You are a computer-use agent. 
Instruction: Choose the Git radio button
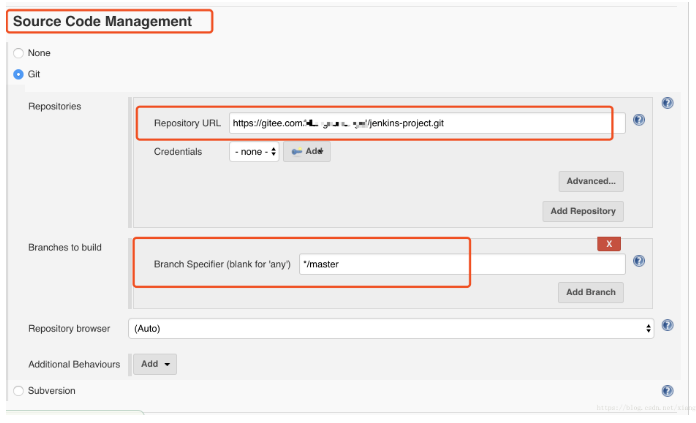pyautogui.click(x=18, y=74)
